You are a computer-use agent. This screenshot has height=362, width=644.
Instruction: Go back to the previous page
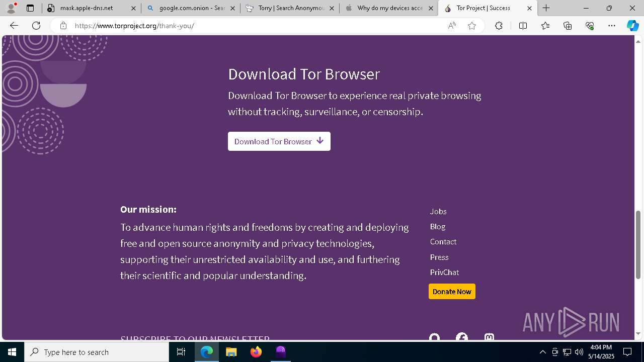point(14,26)
